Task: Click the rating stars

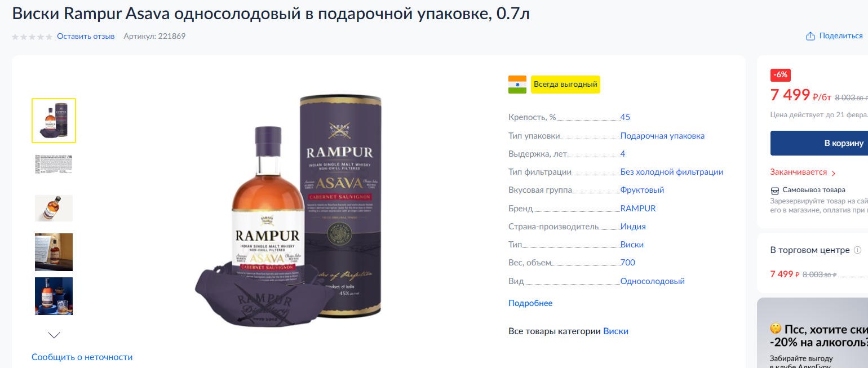Action: [32, 36]
